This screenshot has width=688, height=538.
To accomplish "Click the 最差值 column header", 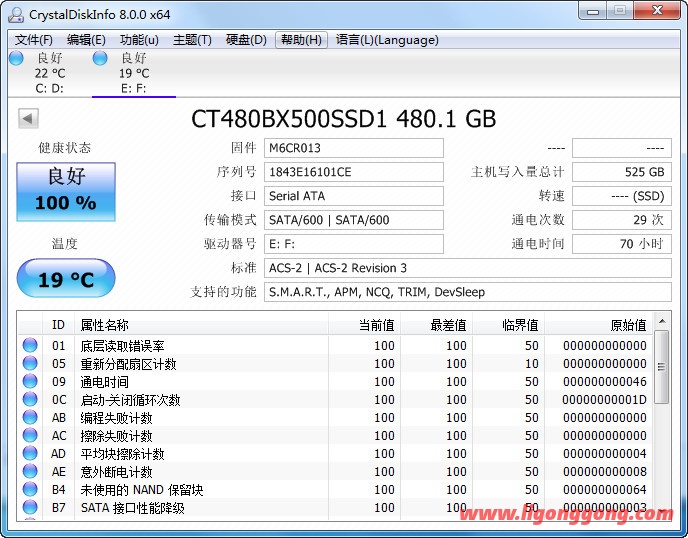I will pyautogui.click(x=437, y=325).
